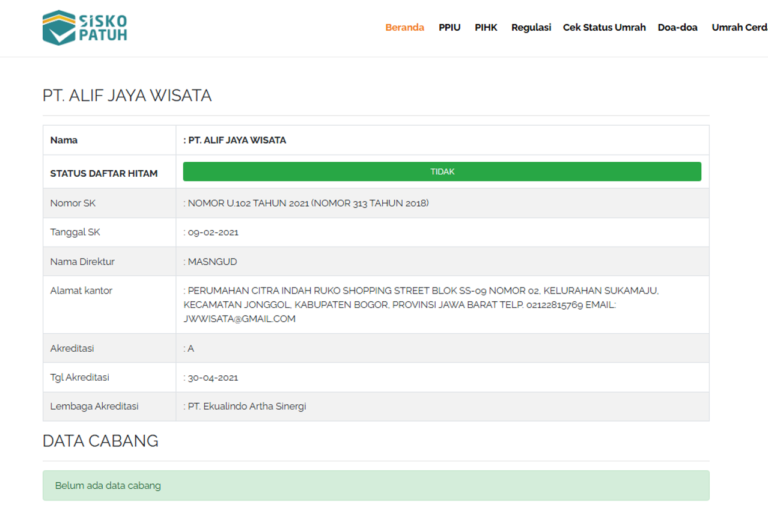Screen dimensions: 768x513
Task: Select PT. Ekualindo Artha Sinergi text
Action: (x=247, y=406)
